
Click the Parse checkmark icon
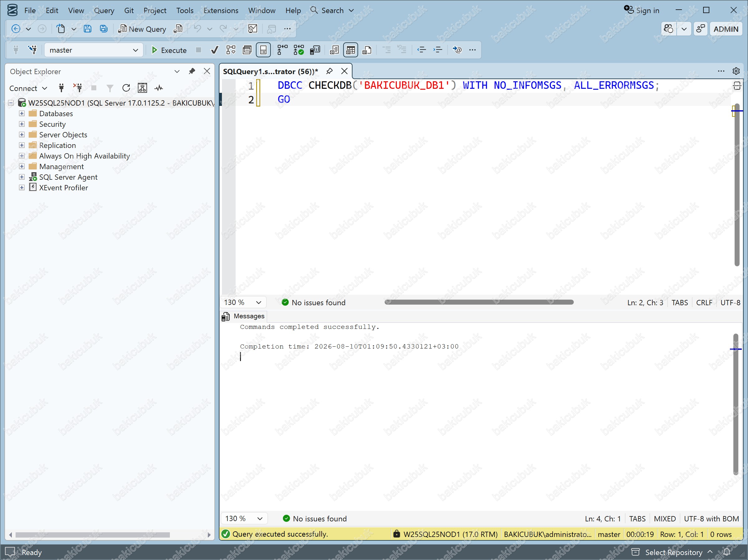(214, 50)
